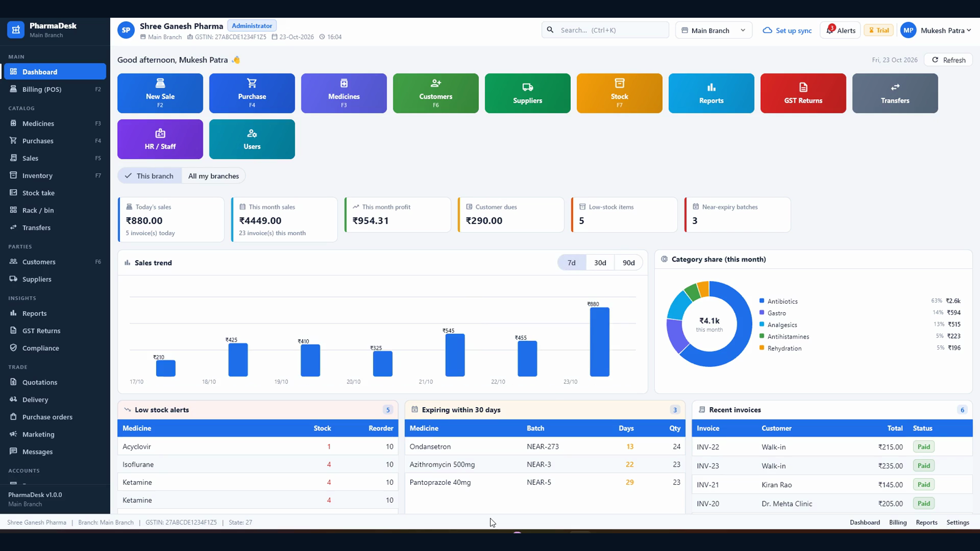
Task: Click the Kiran Rao invoice customer
Action: click(x=777, y=485)
